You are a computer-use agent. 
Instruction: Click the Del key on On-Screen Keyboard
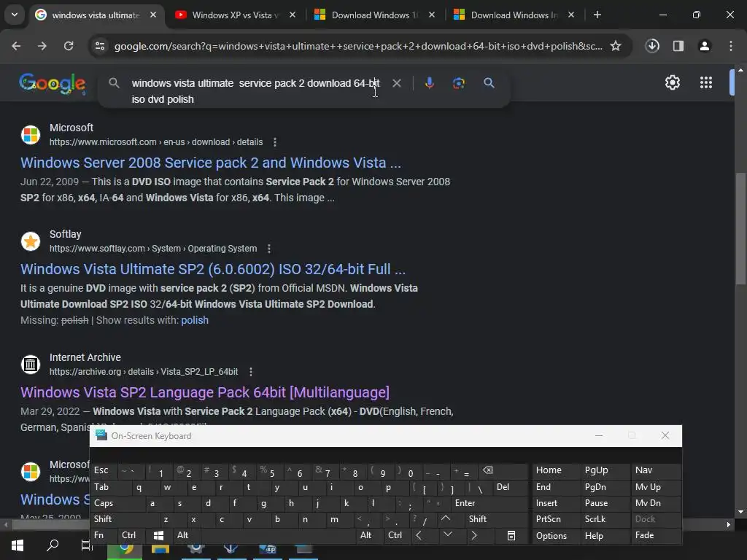point(511,487)
